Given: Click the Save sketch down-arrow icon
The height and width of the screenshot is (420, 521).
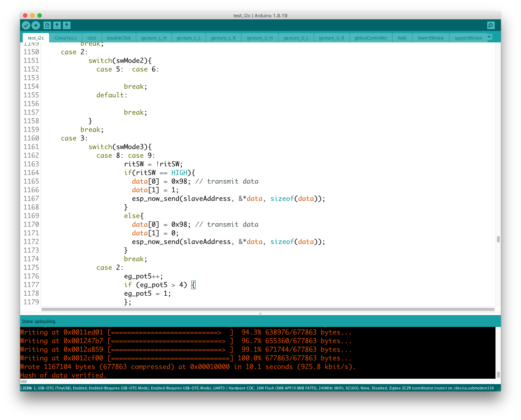Looking at the screenshot, I should point(67,25).
